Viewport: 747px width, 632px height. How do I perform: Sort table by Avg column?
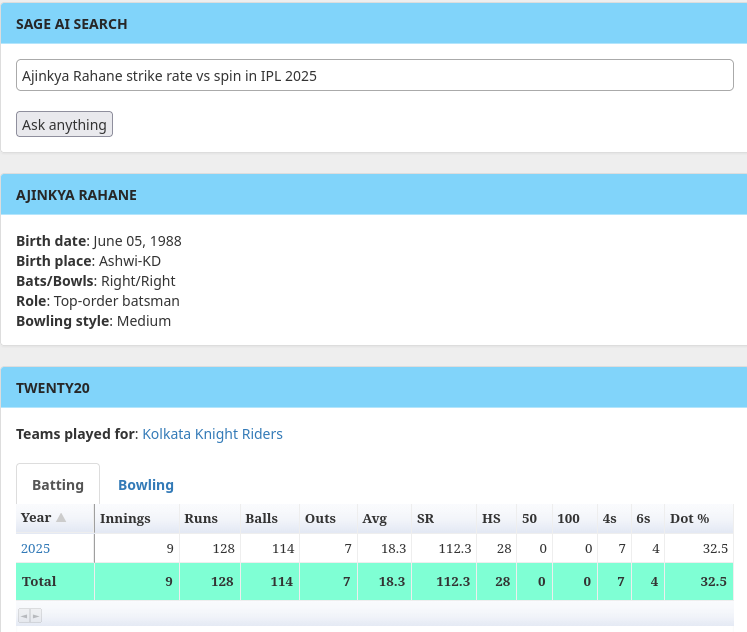[x=384, y=518]
